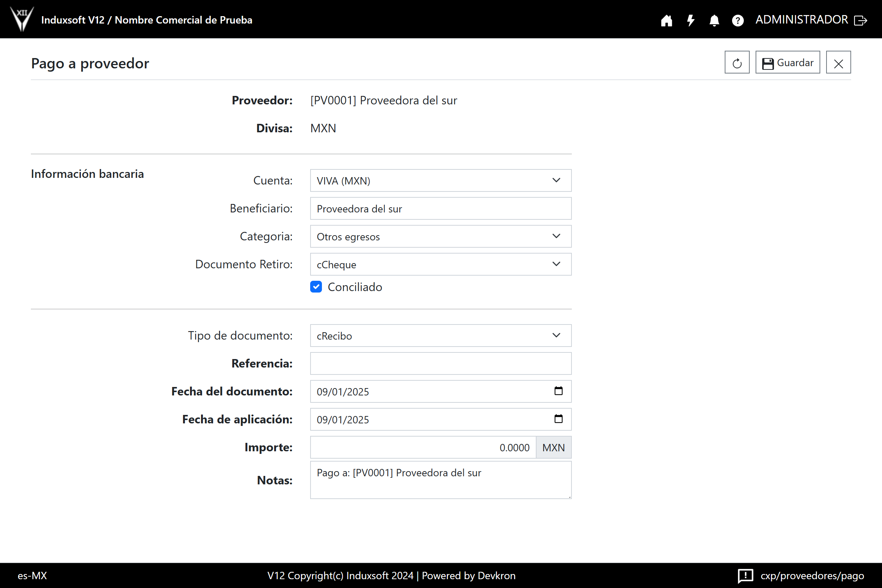
Task: Click the Importe amount field
Action: coord(423,447)
